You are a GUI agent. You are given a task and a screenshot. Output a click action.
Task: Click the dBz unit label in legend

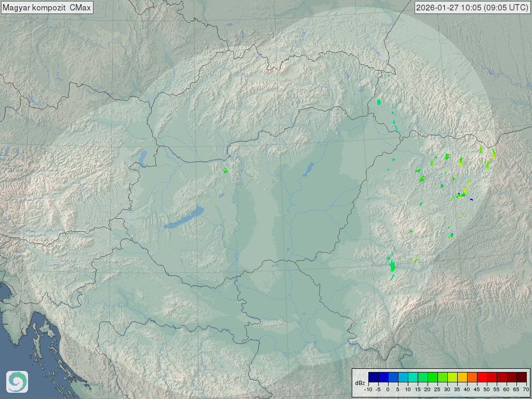tap(360, 383)
